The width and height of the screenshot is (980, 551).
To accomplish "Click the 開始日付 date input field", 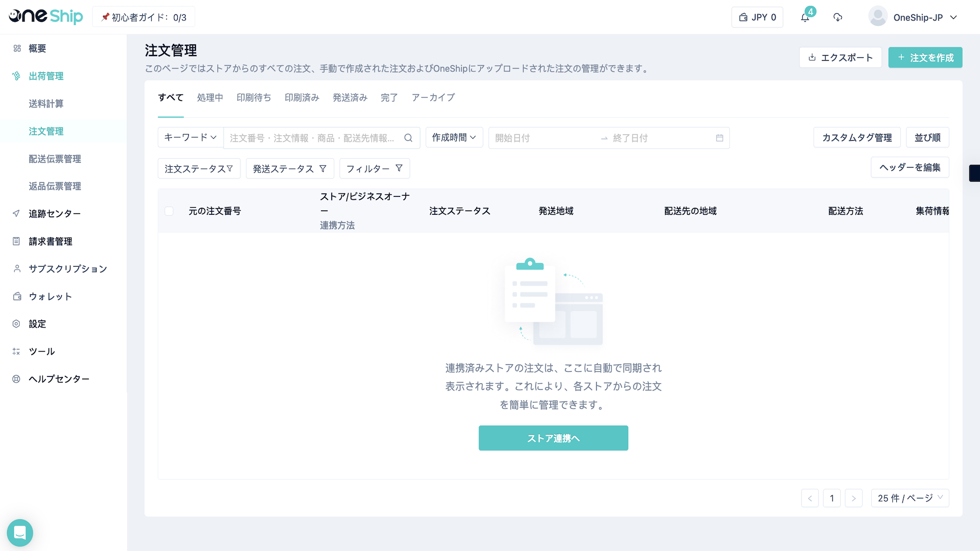I will coord(541,138).
